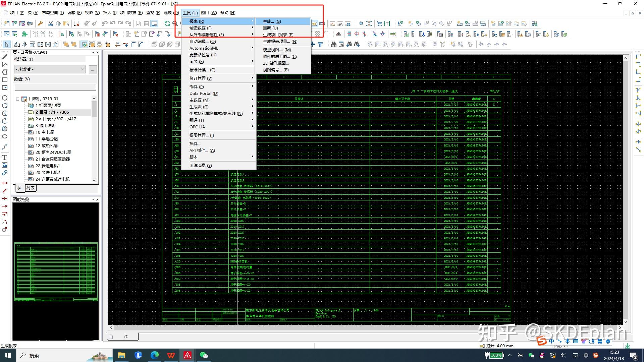The width and height of the screenshot is (644, 362).
Task: Open the 未激活 filter dropdown
Action: [x=50, y=69]
